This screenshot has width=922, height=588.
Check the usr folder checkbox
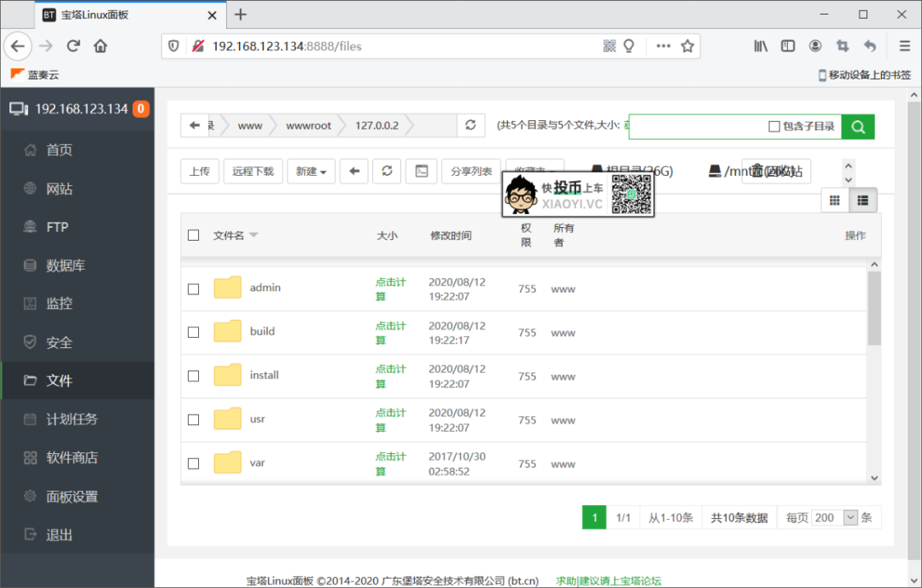pos(194,420)
